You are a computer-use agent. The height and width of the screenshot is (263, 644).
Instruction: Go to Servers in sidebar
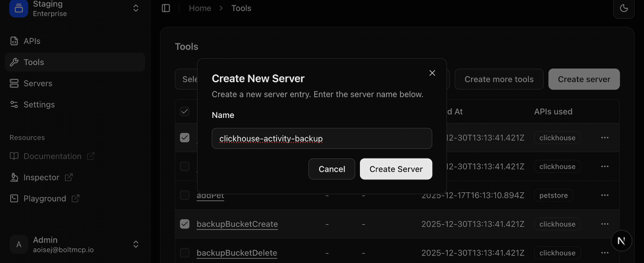tap(38, 83)
